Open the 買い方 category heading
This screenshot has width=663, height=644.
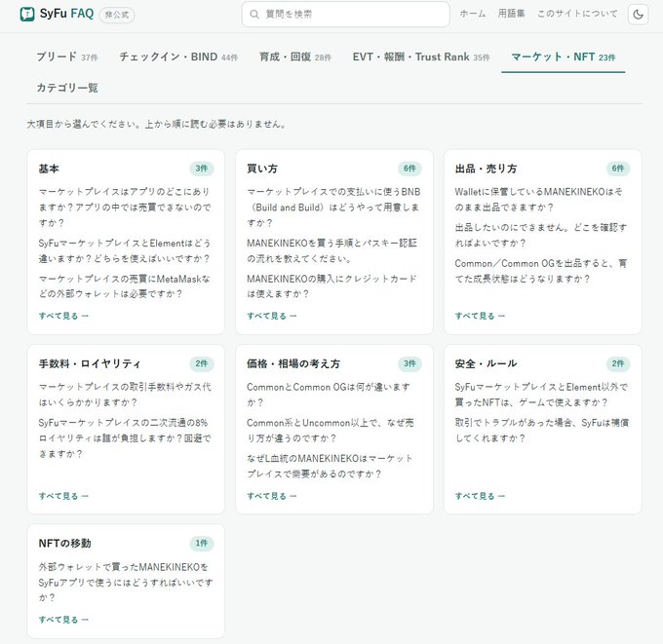coord(262,169)
